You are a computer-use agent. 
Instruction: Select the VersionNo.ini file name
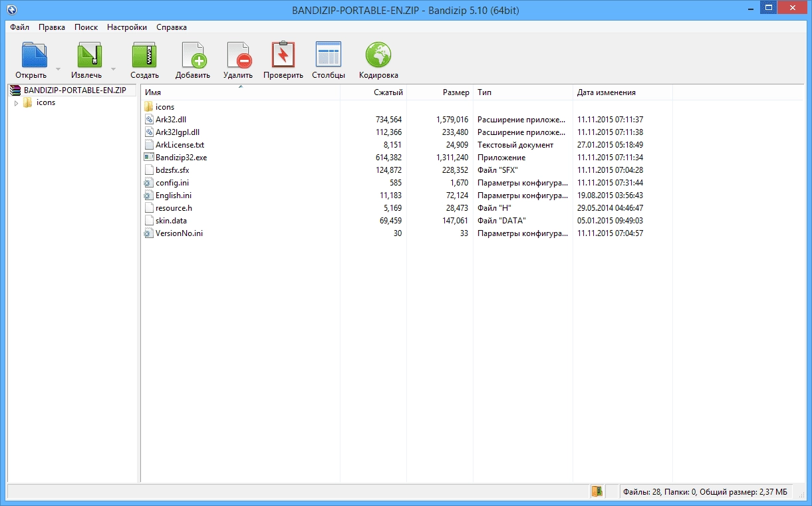tap(179, 233)
